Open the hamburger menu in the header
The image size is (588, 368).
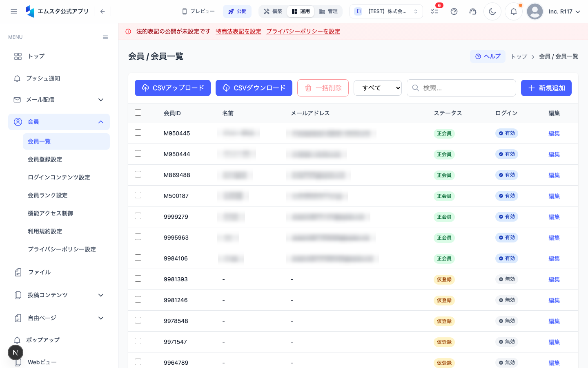14,11
